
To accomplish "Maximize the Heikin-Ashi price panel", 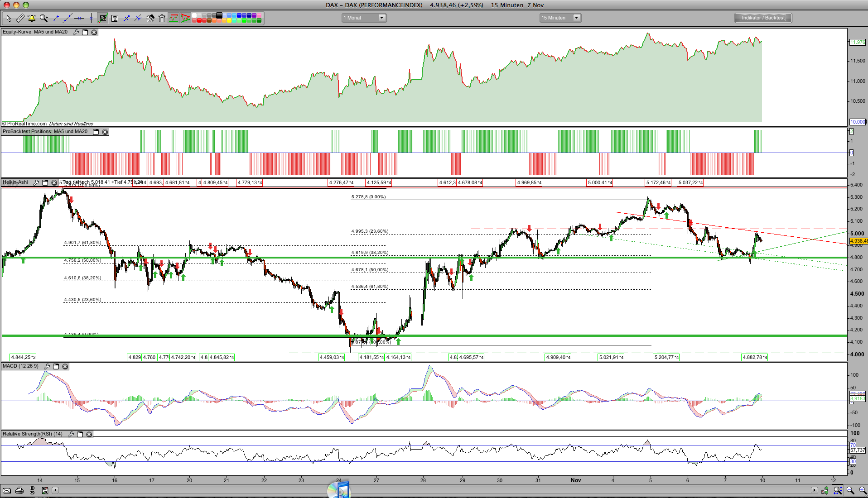I will pos(45,182).
